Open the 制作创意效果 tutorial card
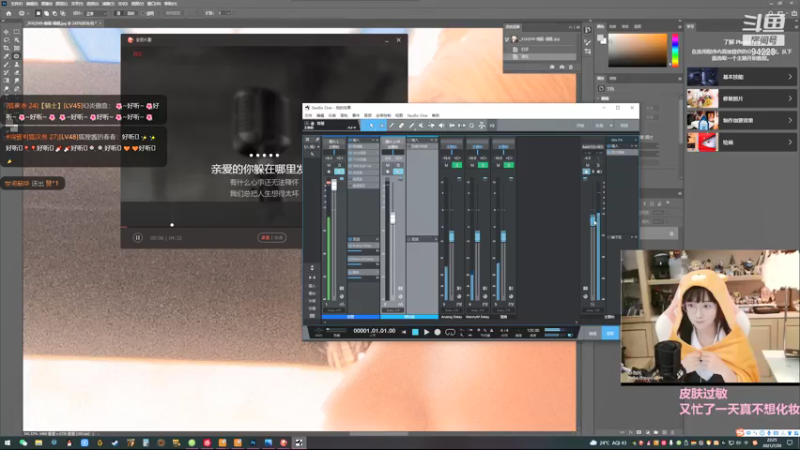 point(742,120)
